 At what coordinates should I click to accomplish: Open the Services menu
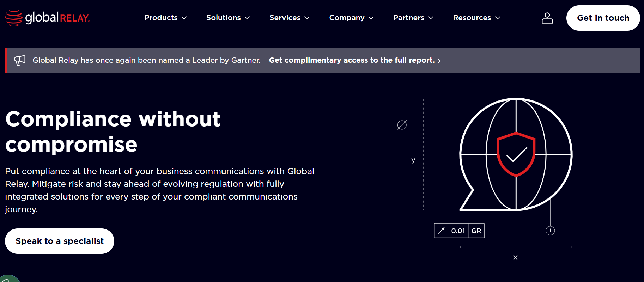click(285, 18)
